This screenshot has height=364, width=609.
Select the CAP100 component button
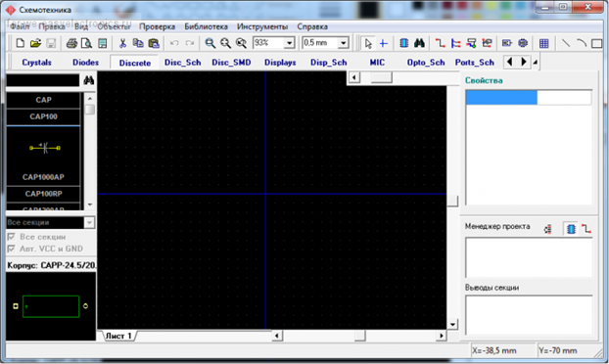coord(43,116)
